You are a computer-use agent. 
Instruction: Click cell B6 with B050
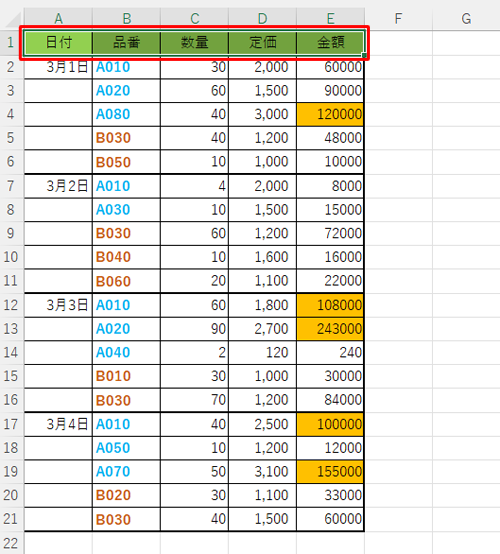tap(126, 162)
